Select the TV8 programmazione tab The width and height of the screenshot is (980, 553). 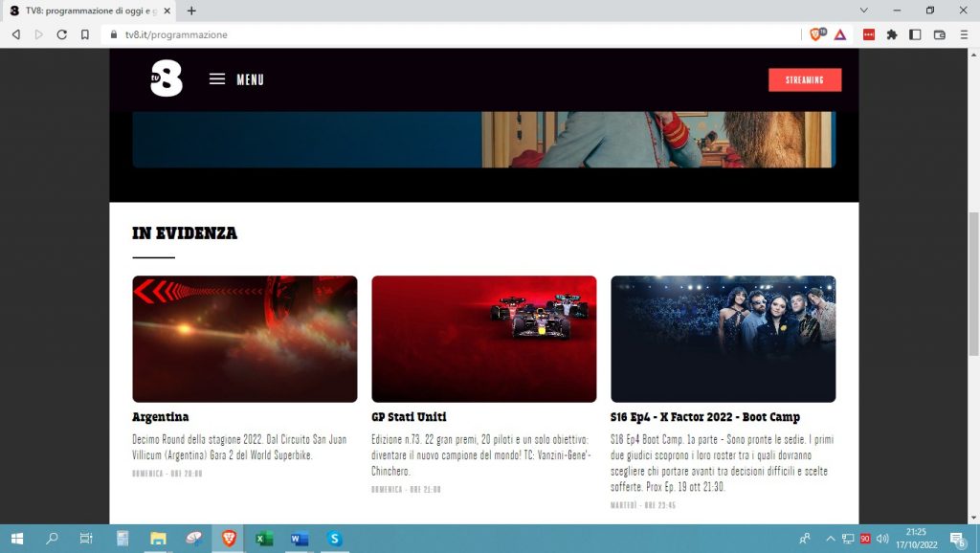click(x=86, y=11)
